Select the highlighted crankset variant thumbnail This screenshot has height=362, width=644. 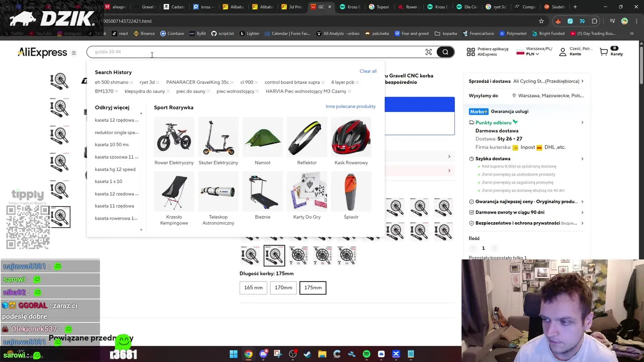pyautogui.click(x=274, y=255)
